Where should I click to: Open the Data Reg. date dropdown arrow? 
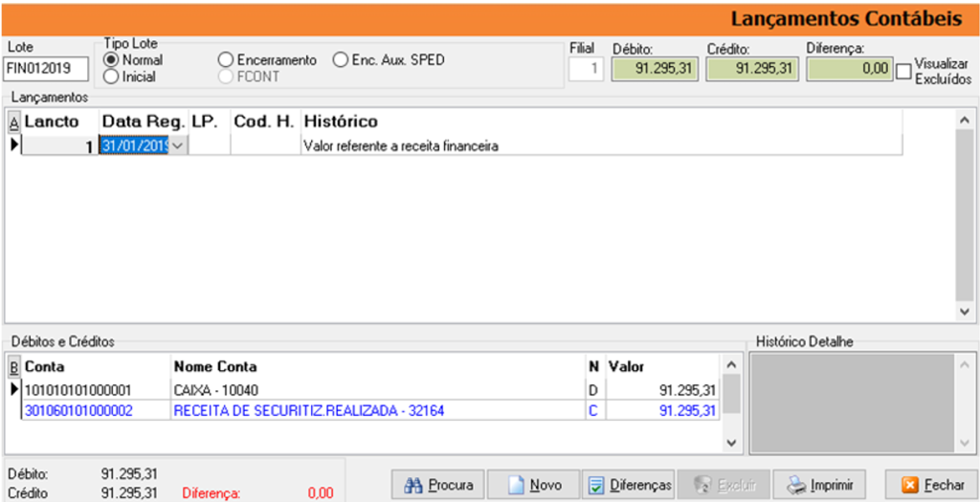tap(178, 145)
